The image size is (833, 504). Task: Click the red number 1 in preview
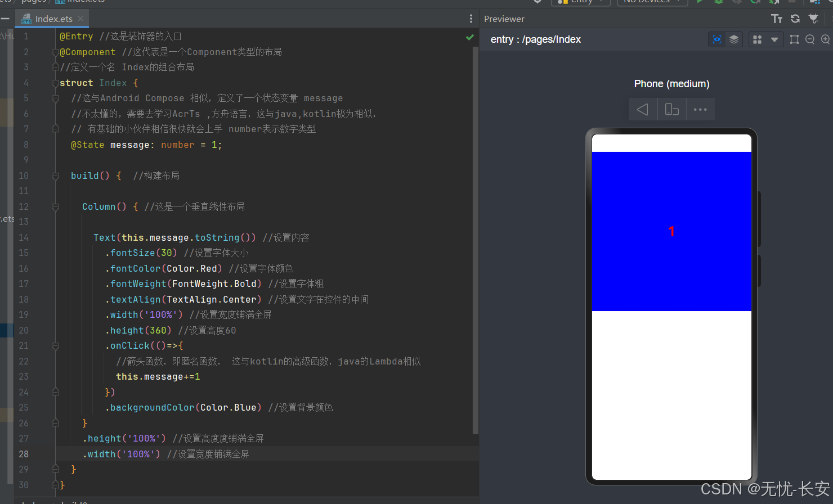[x=671, y=231]
